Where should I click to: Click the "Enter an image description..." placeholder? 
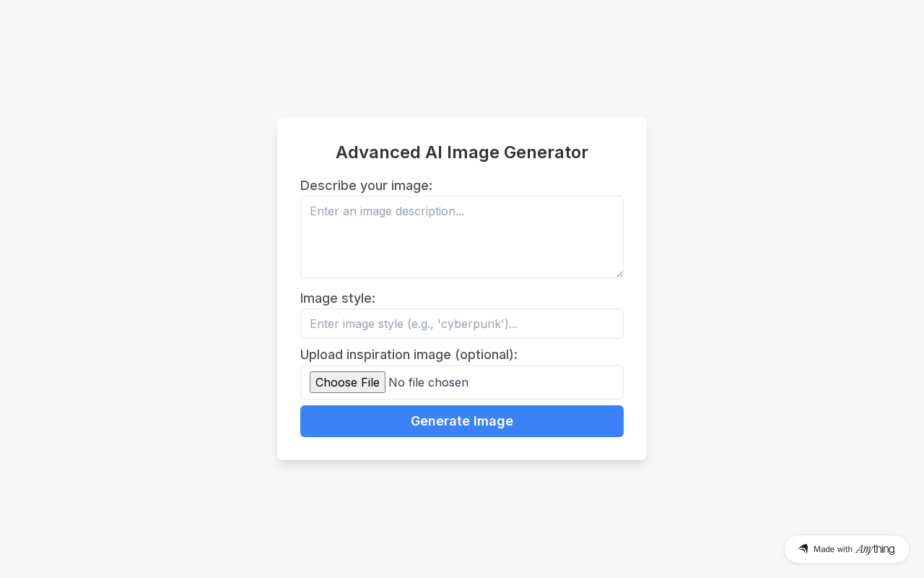387,211
